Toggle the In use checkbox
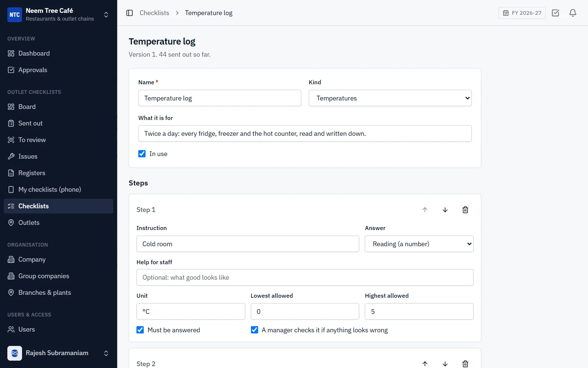Image resolution: width=588 pixels, height=368 pixels. (x=142, y=154)
